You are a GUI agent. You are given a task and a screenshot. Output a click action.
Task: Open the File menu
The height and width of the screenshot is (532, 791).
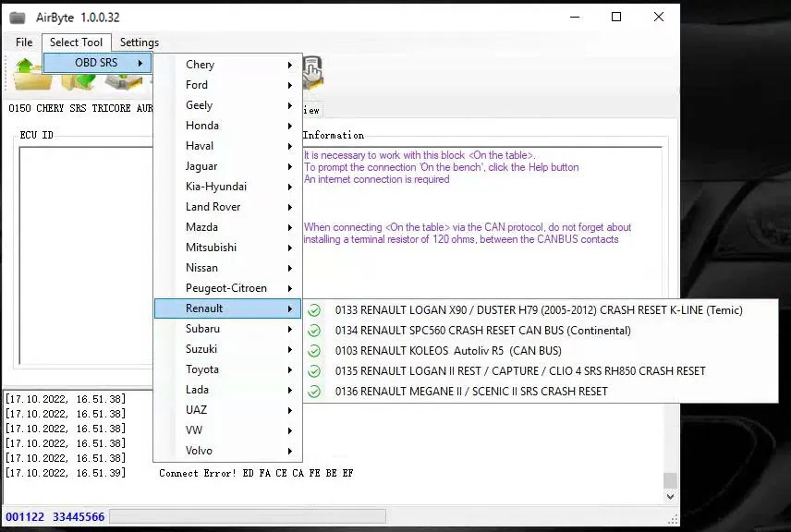[24, 42]
